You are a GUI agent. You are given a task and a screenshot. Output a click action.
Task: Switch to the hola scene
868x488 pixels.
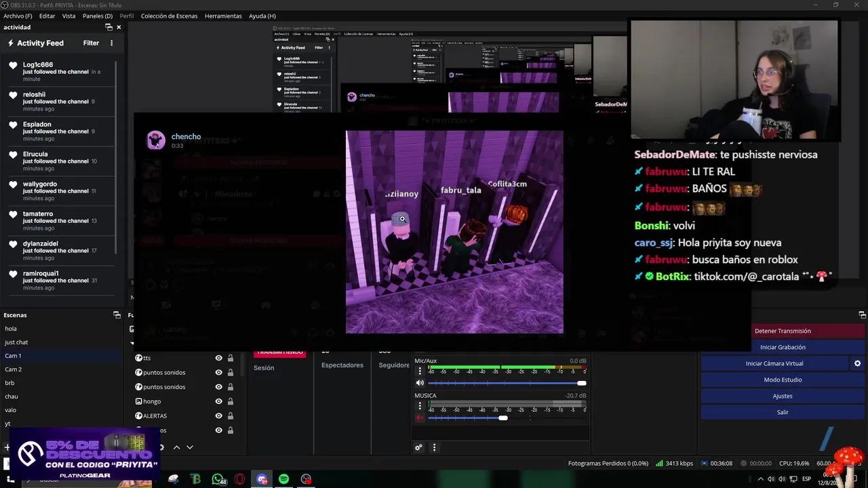tap(61, 329)
